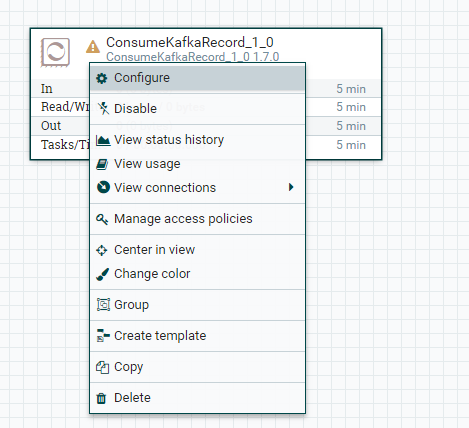Viewport: 469px width, 428px height.
Task: Expand the View connections submenu arrow
Action: [x=291, y=187]
